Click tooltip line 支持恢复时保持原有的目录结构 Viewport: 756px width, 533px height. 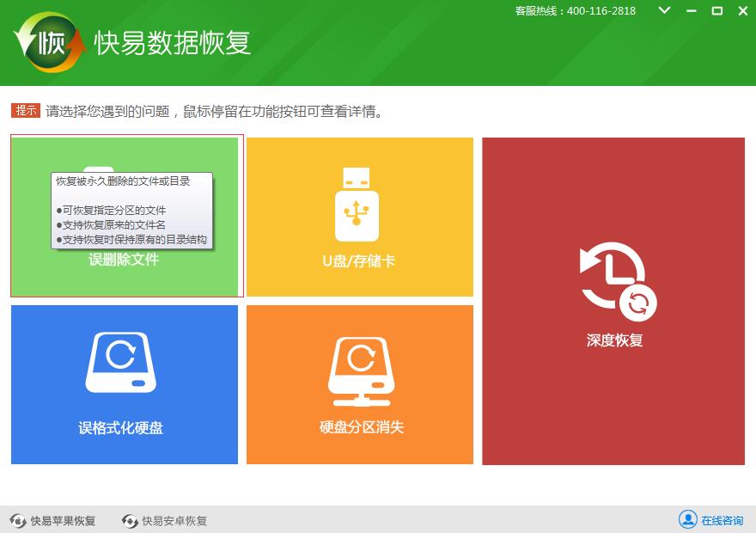click(131, 240)
